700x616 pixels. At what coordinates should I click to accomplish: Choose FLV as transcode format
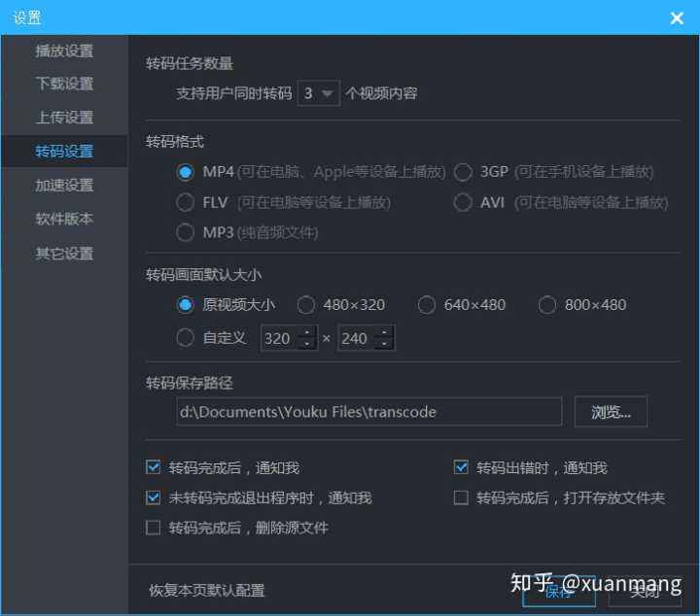coord(186,202)
